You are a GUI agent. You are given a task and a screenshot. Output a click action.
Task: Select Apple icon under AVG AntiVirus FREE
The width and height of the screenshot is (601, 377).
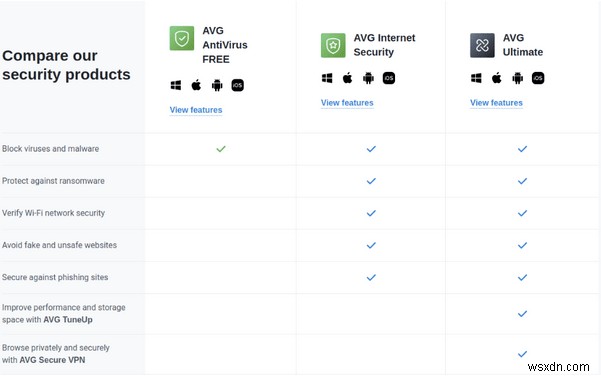click(x=196, y=85)
